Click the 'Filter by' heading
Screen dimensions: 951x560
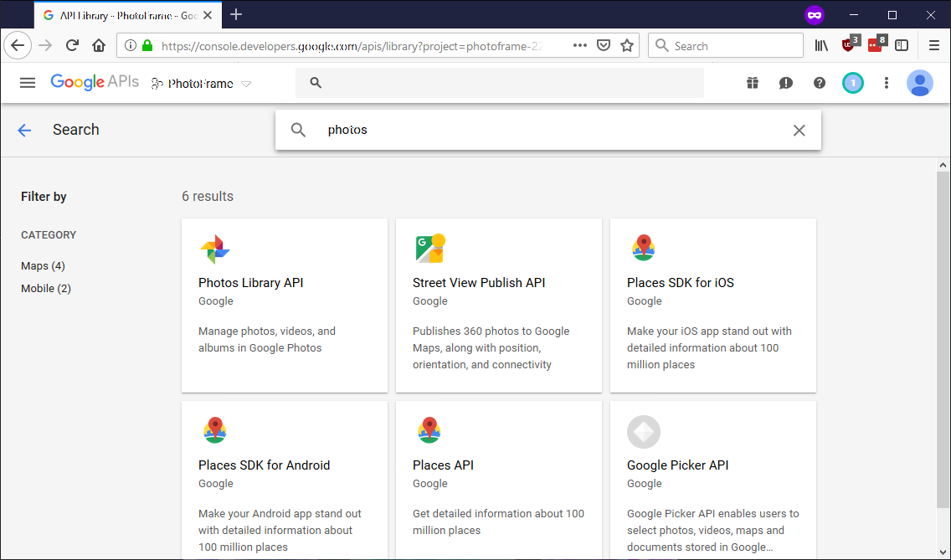pyautogui.click(x=44, y=197)
